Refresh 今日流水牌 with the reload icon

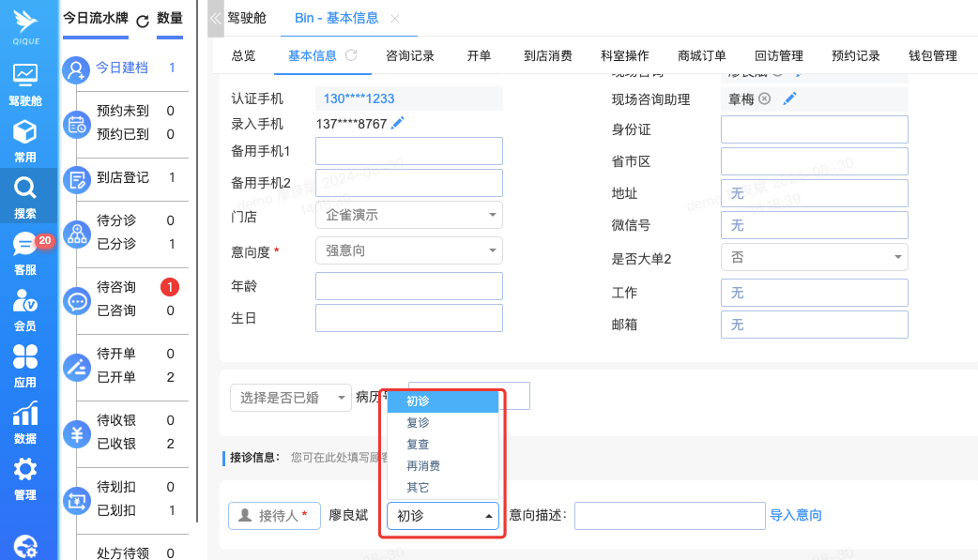click(x=143, y=21)
